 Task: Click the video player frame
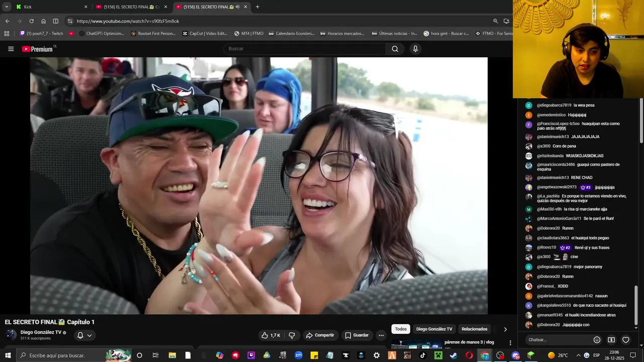click(x=259, y=186)
